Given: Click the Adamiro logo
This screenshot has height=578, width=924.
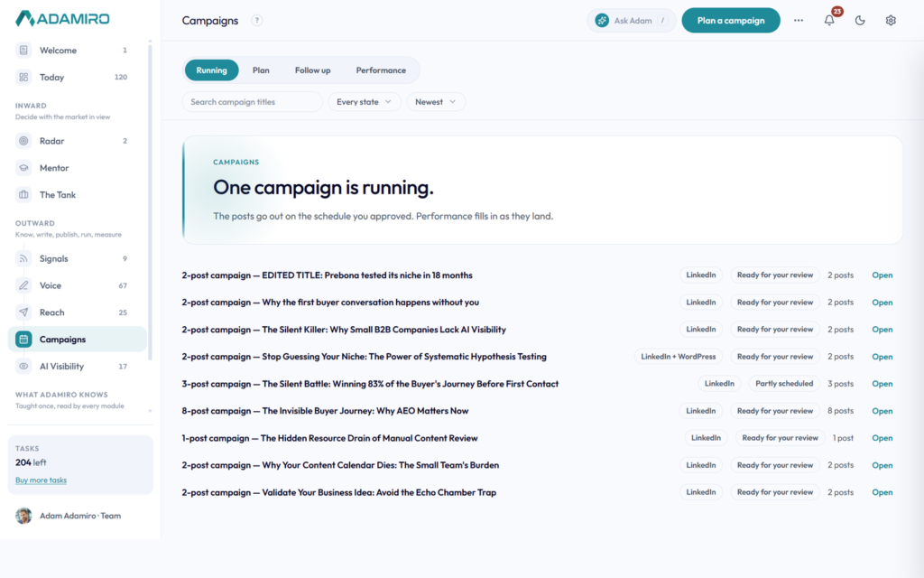Looking at the screenshot, I should point(62,18).
